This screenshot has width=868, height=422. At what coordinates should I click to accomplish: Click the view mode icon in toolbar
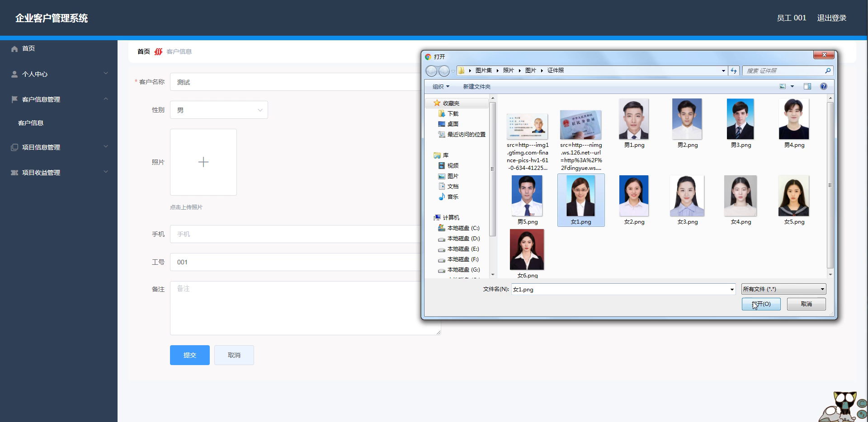[783, 86]
